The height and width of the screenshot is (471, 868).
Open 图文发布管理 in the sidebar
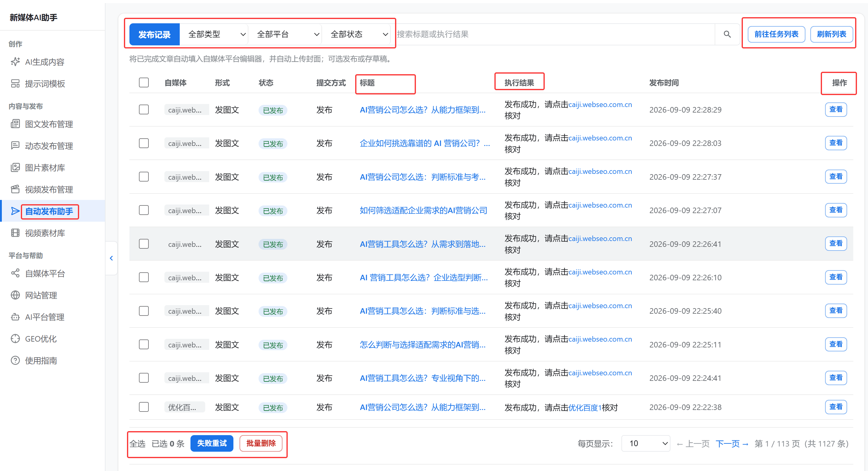click(x=49, y=124)
